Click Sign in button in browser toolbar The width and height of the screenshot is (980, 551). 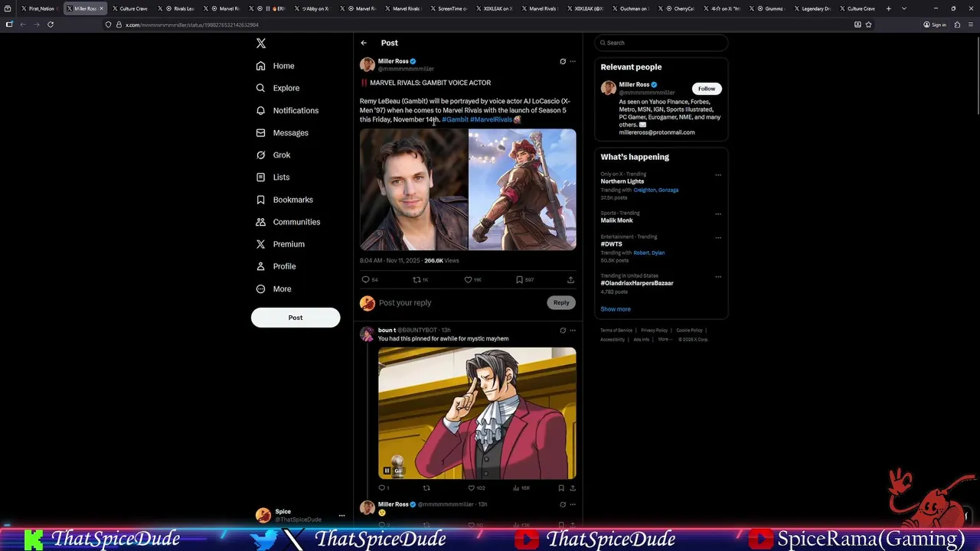(x=935, y=24)
